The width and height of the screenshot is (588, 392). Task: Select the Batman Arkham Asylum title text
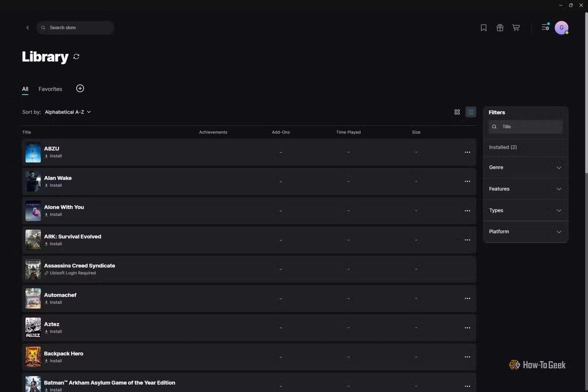110,383
